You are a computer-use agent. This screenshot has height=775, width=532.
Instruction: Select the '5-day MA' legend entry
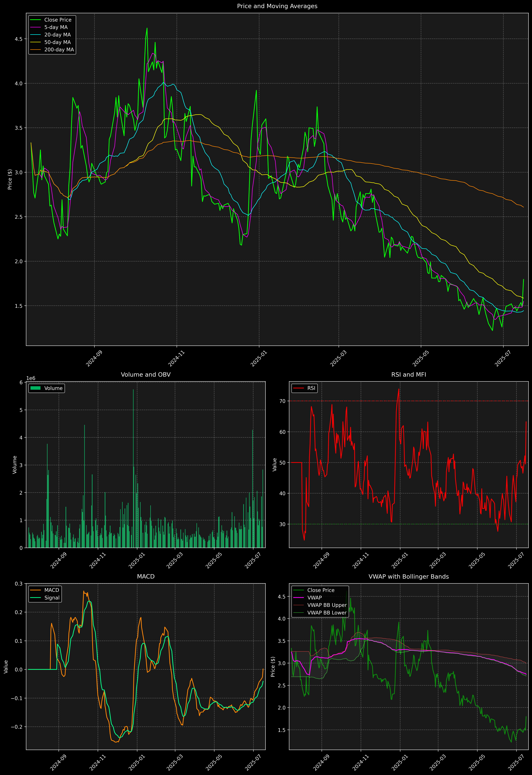click(56, 27)
